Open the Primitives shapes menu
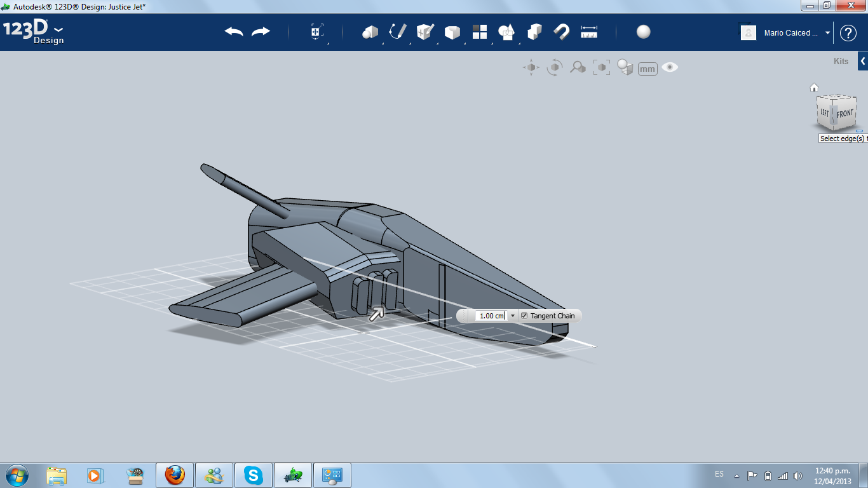 370,32
